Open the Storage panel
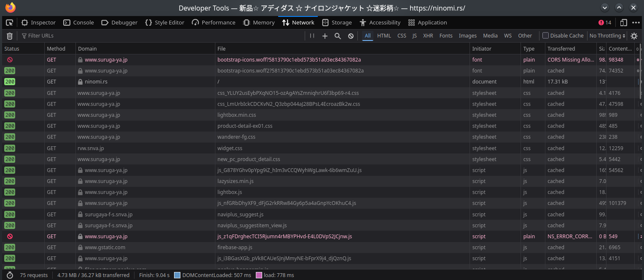 tap(336, 23)
